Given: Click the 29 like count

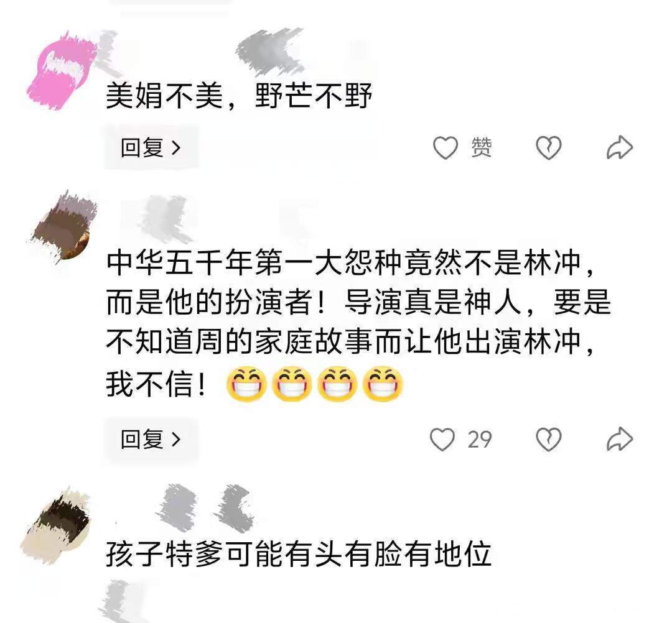Looking at the screenshot, I should [x=480, y=440].
